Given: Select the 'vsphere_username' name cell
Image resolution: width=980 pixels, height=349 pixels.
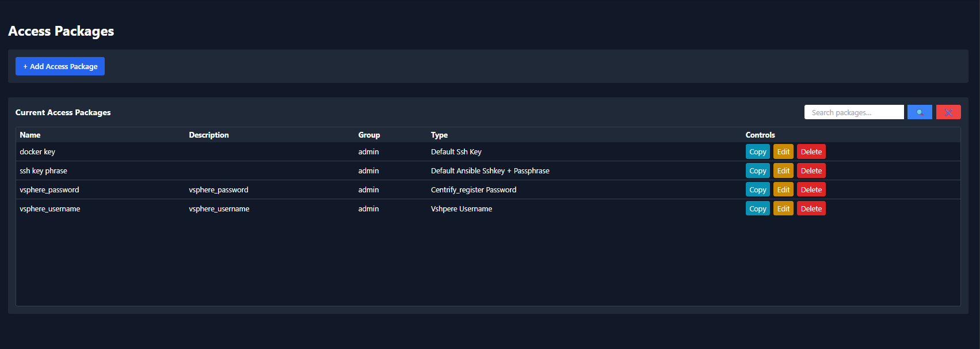Looking at the screenshot, I should point(50,208).
